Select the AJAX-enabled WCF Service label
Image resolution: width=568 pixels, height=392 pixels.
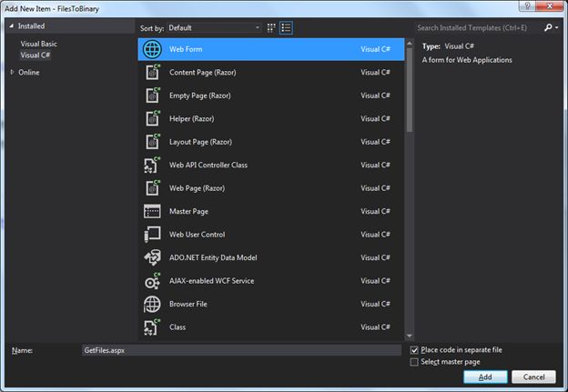point(211,281)
